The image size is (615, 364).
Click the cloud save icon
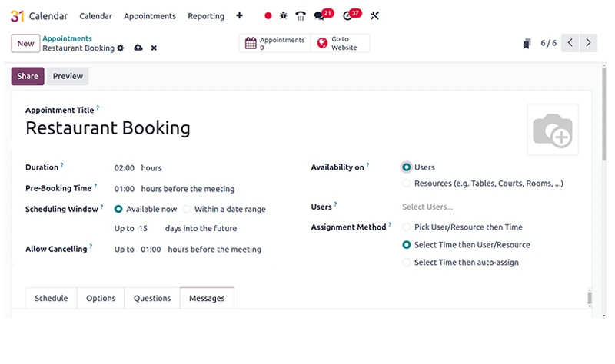pyautogui.click(x=138, y=48)
